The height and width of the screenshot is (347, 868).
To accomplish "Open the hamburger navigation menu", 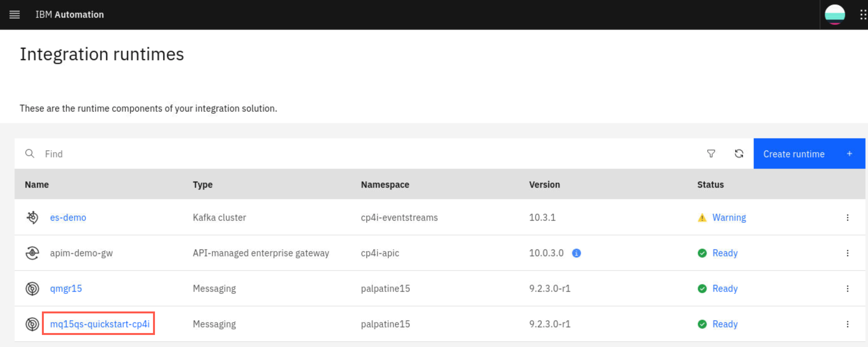I will 15,15.
